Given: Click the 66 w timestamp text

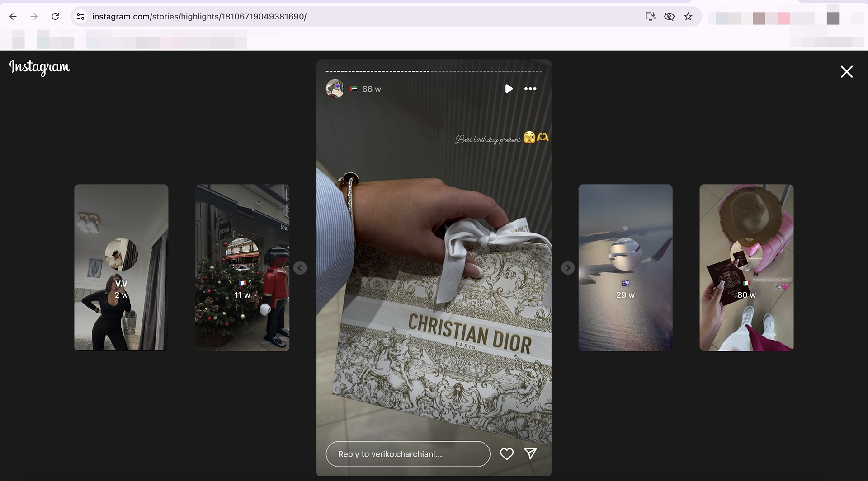Looking at the screenshot, I should [372, 89].
